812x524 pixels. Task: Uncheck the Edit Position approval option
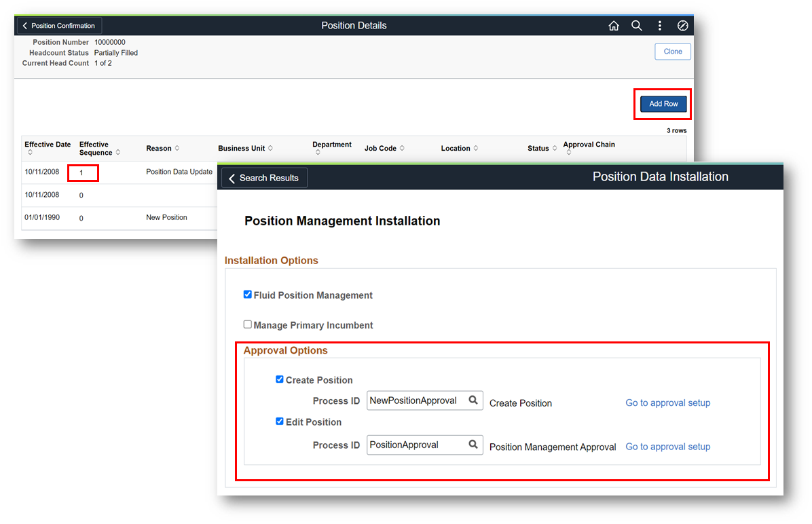(x=280, y=421)
